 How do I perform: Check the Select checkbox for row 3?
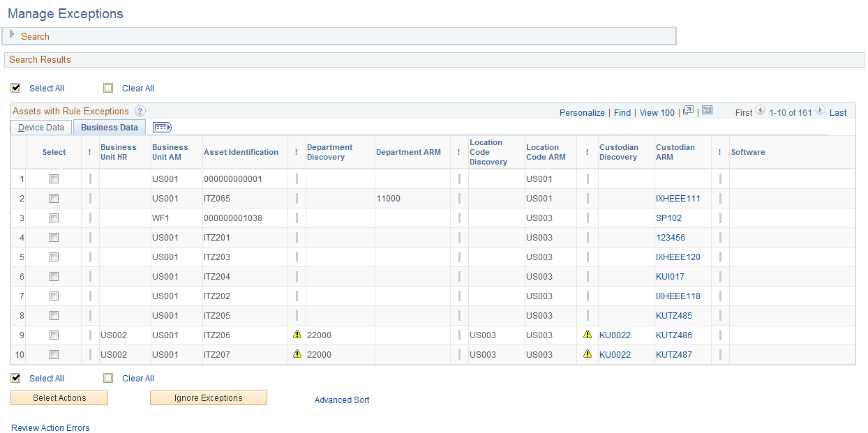click(x=54, y=218)
